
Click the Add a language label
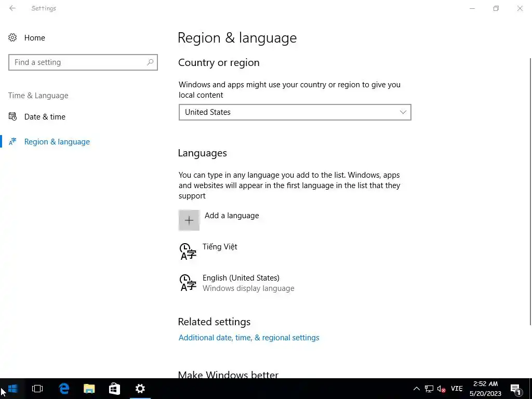pos(232,216)
